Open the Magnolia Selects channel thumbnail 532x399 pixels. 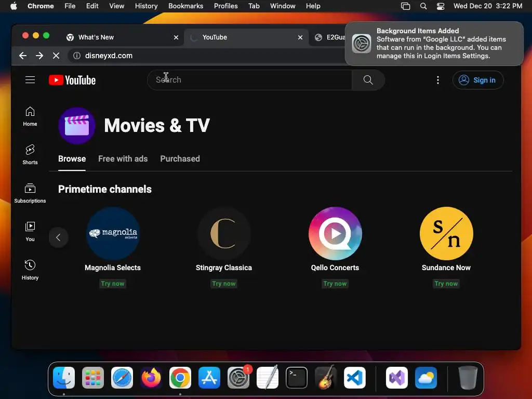point(113,233)
